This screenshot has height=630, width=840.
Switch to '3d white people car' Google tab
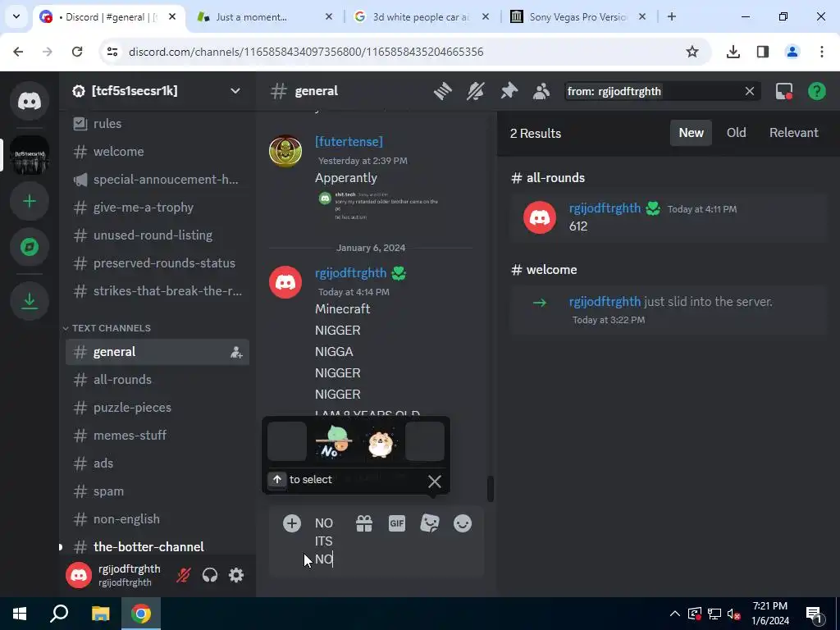tap(422, 17)
